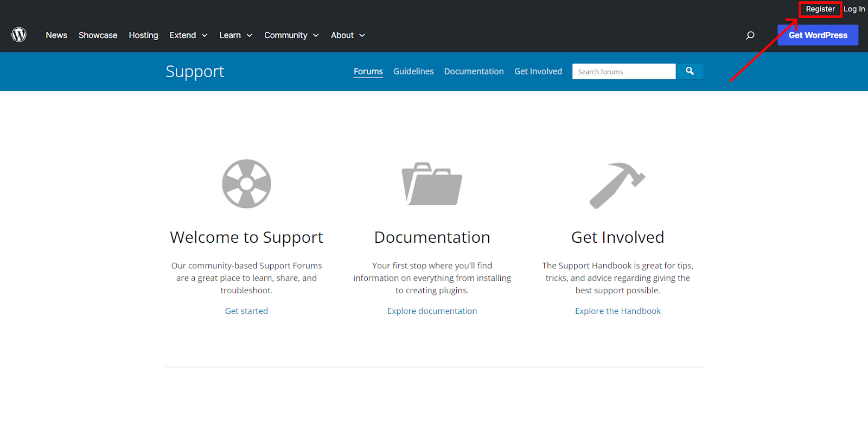Click the Explore documentation link
The height and width of the screenshot is (435, 868).
pyautogui.click(x=432, y=311)
